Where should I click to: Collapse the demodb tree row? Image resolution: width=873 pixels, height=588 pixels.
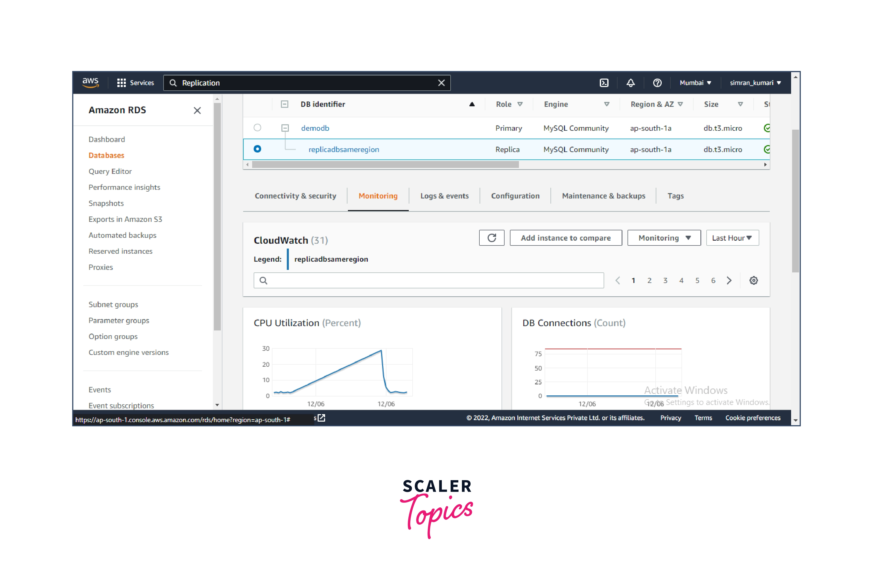pyautogui.click(x=285, y=128)
